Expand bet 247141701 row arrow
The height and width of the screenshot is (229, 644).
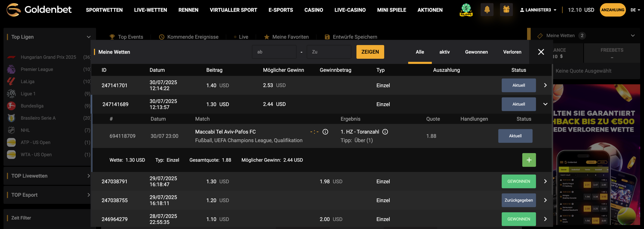545,85
